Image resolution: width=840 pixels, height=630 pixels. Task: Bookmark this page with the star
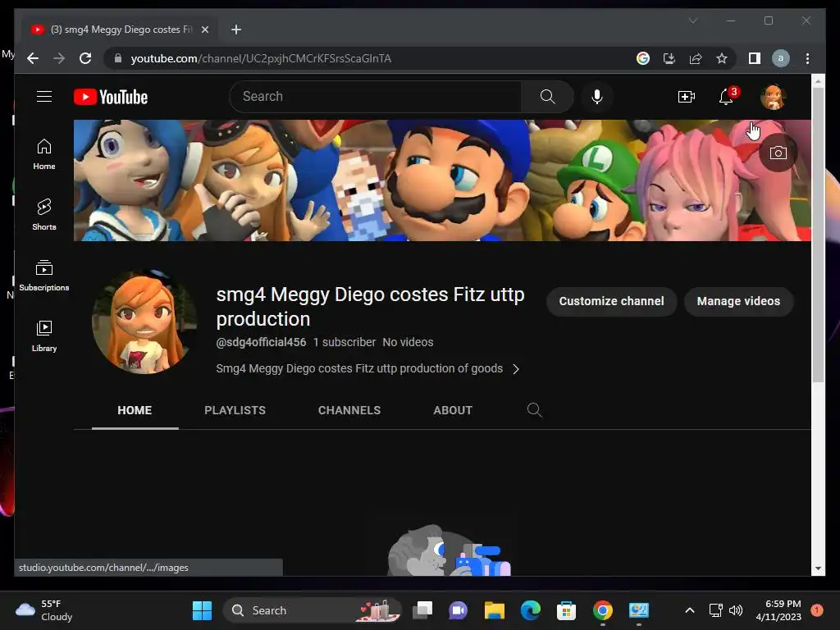(722, 58)
